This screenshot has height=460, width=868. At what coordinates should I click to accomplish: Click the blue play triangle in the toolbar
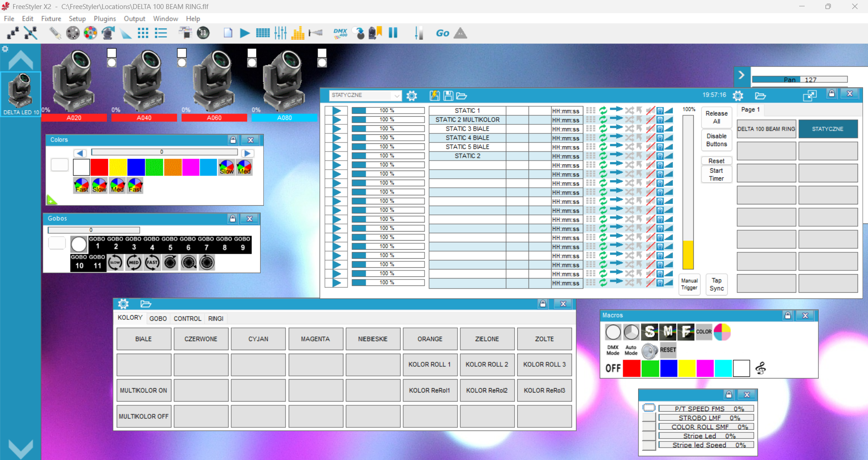click(x=245, y=33)
